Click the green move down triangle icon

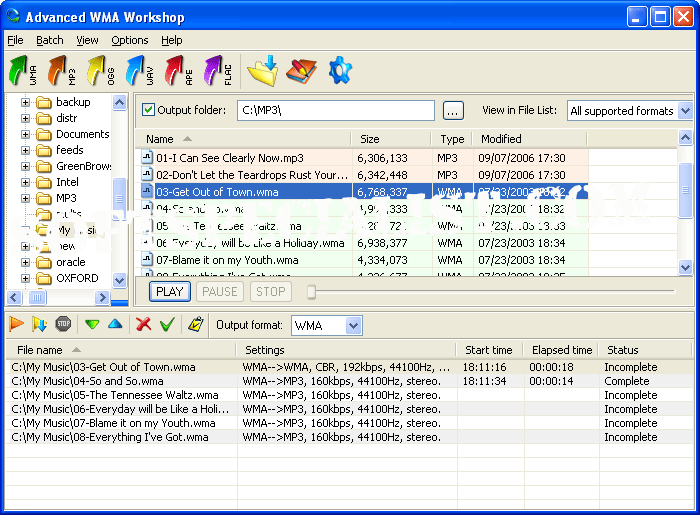(92, 324)
